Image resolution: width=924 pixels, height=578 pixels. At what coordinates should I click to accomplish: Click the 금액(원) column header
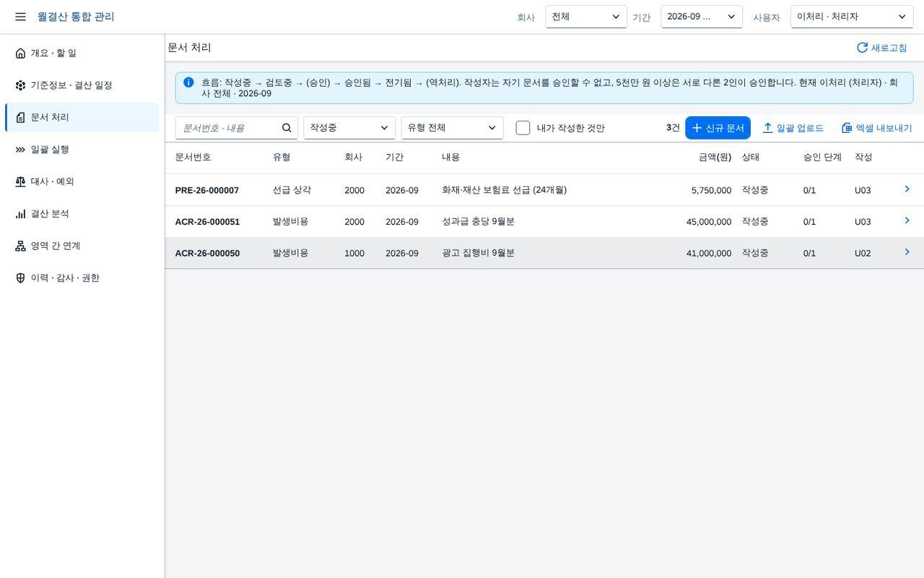pyautogui.click(x=715, y=158)
